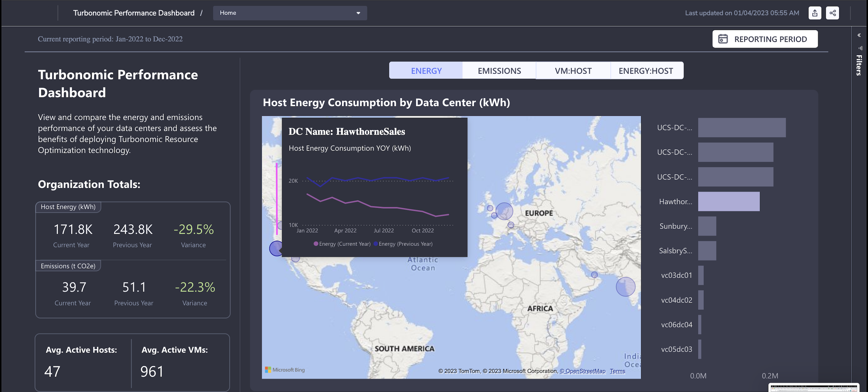Click the Home dropdown caret arrow
Image resolution: width=868 pixels, height=392 pixels.
358,13
